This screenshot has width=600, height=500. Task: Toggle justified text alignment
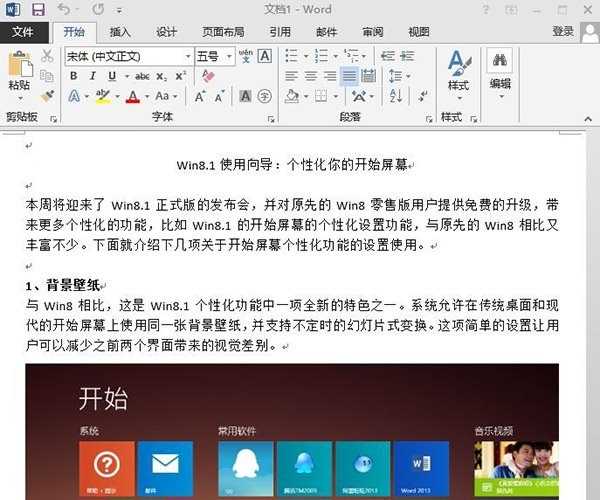(x=349, y=76)
